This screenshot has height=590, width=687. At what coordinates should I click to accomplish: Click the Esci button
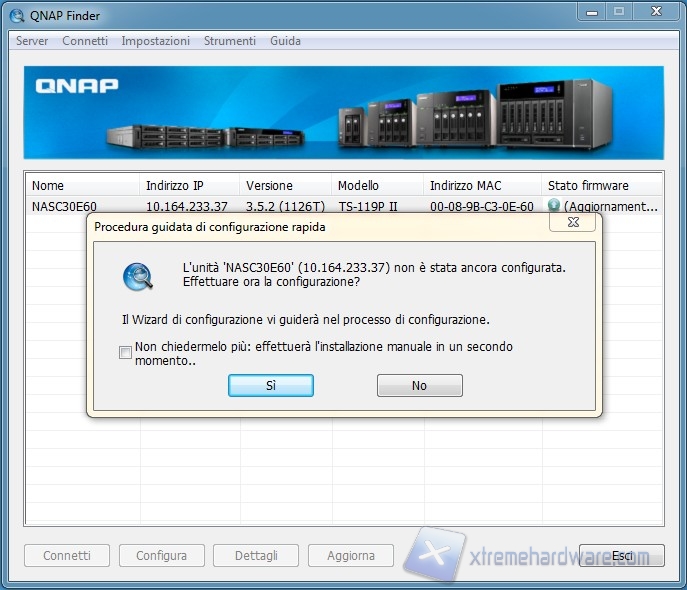pos(622,555)
